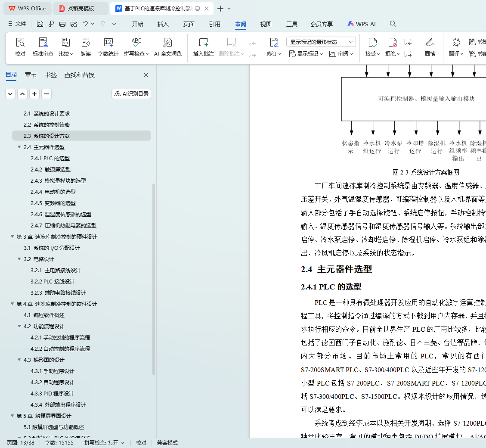Click previous comment icon
Image resolution: width=486 pixels, height=448 pixels.
coord(252,42)
